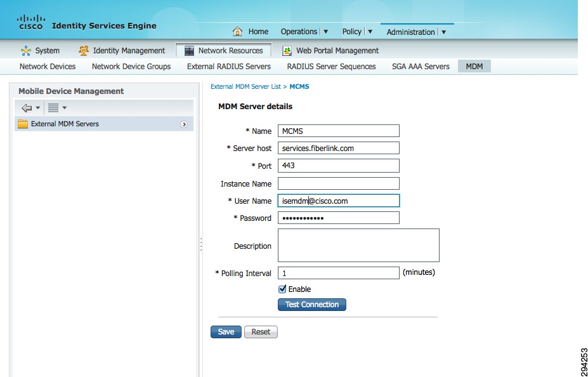Open the Network Devices subtab
This screenshot has height=377, width=588.
point(48,67)
